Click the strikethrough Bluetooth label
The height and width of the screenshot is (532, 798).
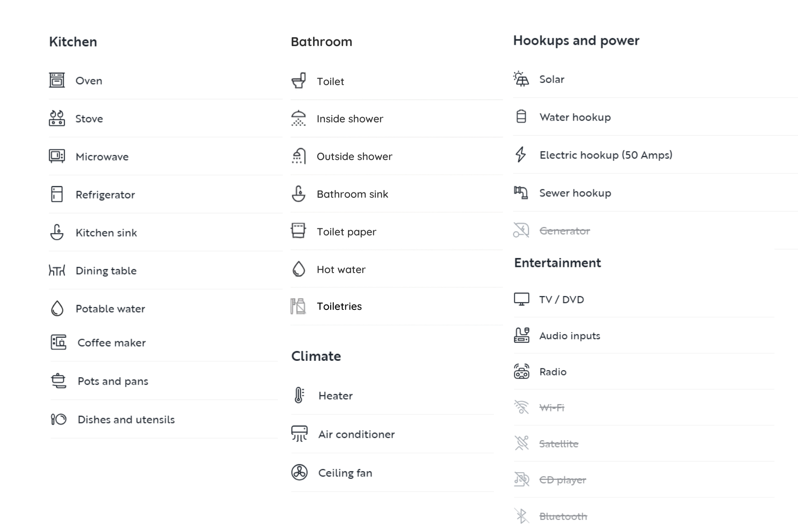[x=563, y=516]
